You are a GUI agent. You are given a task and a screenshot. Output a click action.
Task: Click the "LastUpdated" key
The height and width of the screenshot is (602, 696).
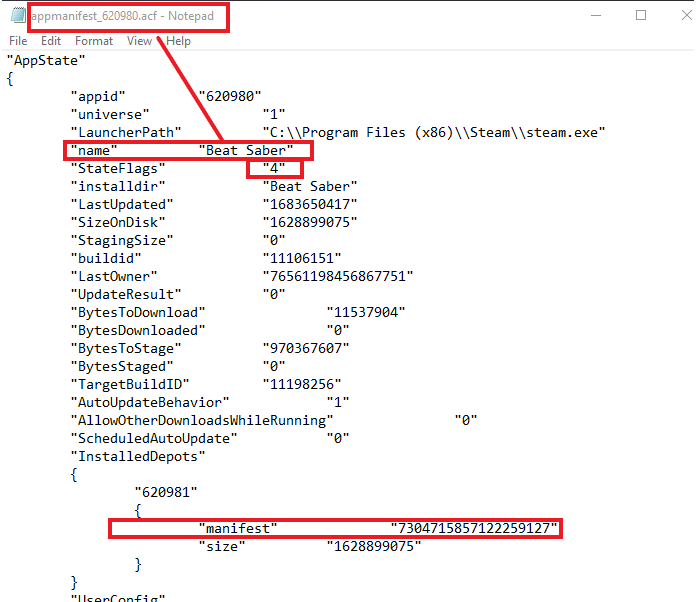pyautogui.click(x=122, y=205)
